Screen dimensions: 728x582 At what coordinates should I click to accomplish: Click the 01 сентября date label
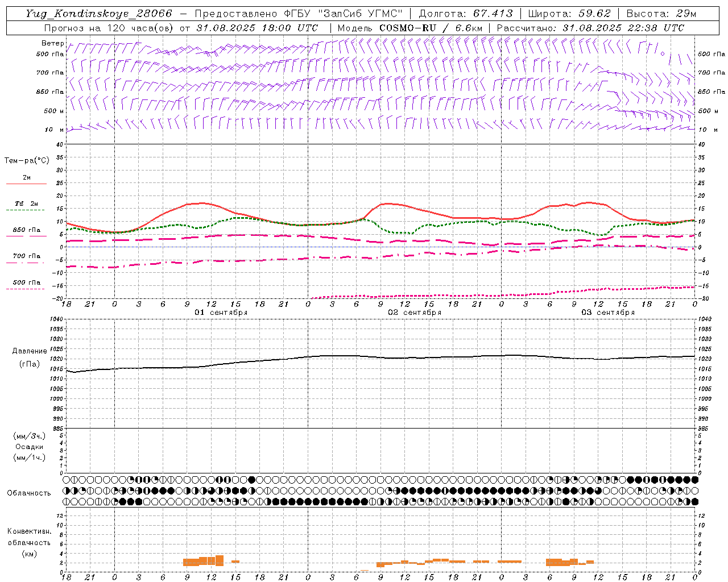click(221, 313)
